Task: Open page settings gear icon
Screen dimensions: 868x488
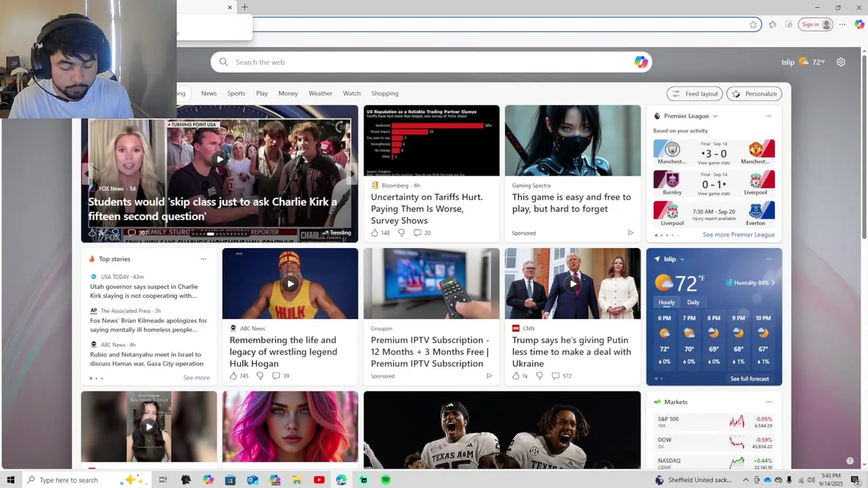Action: coord(841,62)
